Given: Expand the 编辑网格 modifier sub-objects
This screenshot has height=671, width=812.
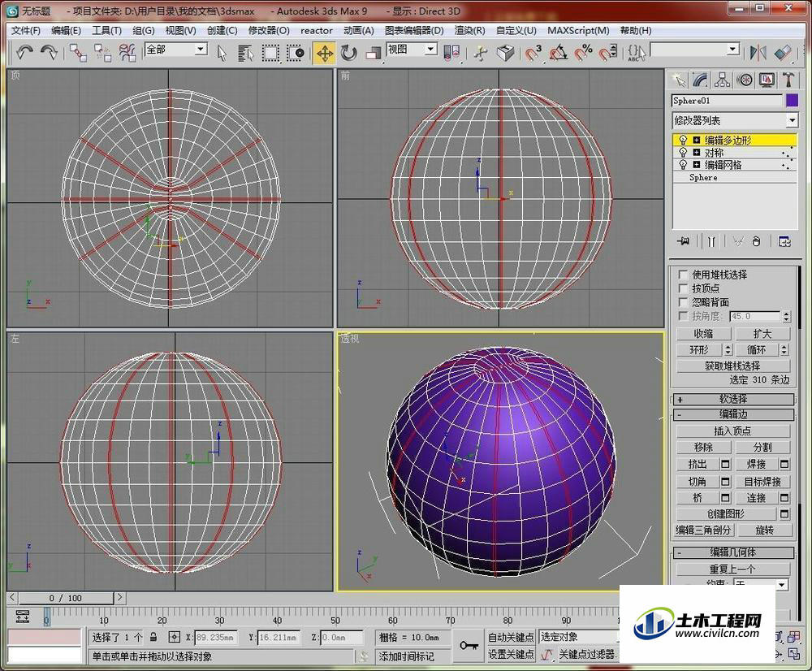Looking at the screenshot, I should [x=697, y=165].
